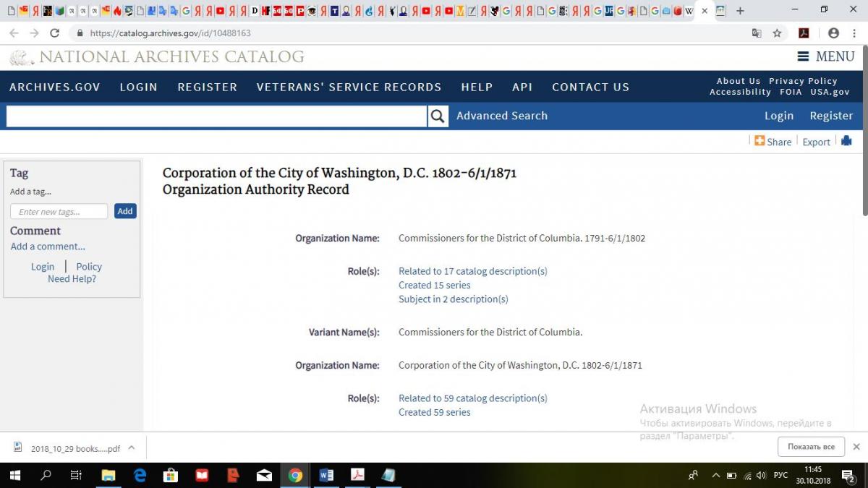Open Created 59 series link
This screenshot has height=488, width=868.
pyautogui.click(x=435, y=412)
